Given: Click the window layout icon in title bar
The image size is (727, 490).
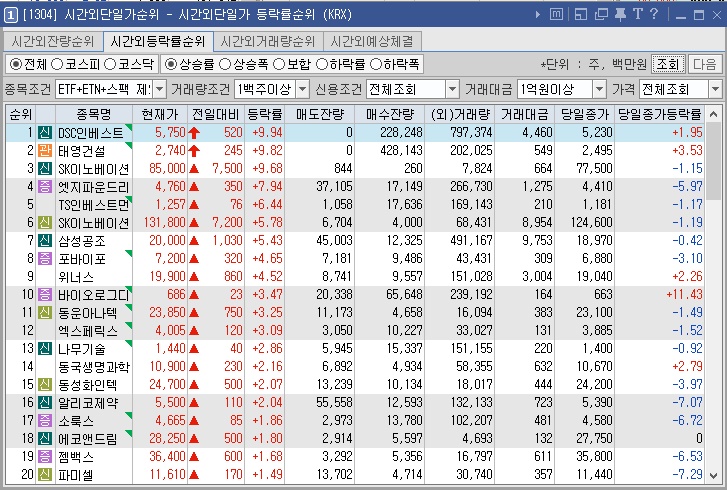Looking at the screenshot, I should [x=580, y=14].
